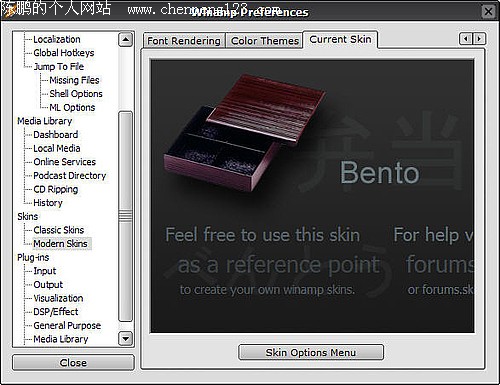Open the Skin Options Menu button
Image resolution: width=500 pixels, height=385 pixels.
tap(311, 352)
